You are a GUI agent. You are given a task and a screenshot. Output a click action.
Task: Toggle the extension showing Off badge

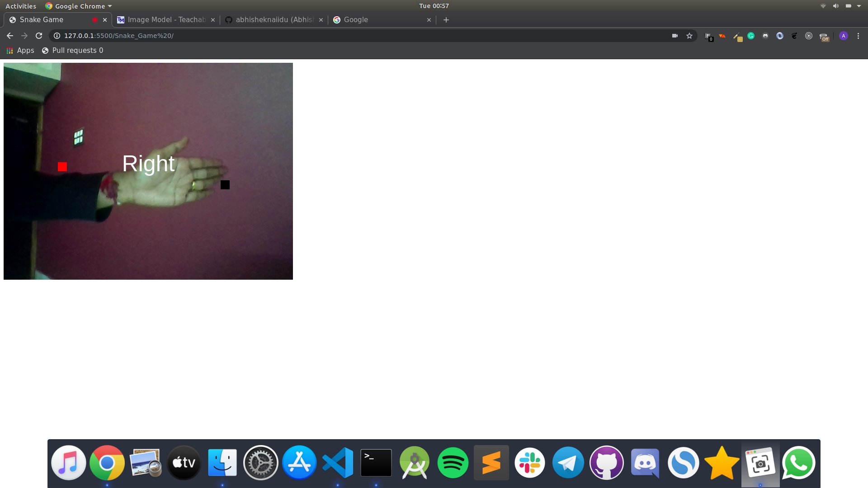coord(824,36)
